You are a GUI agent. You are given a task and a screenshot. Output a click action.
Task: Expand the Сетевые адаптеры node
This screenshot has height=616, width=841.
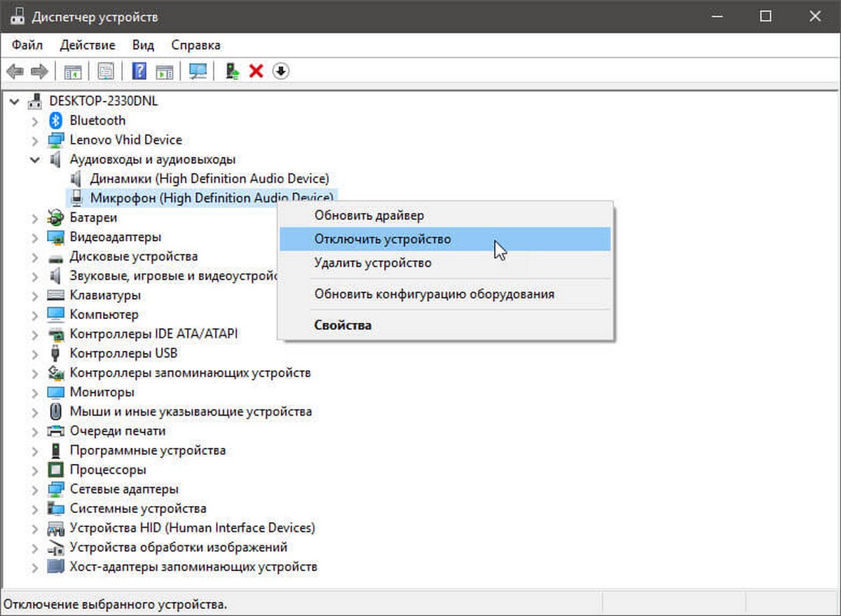pyautogui.click(x=35, y=488)
